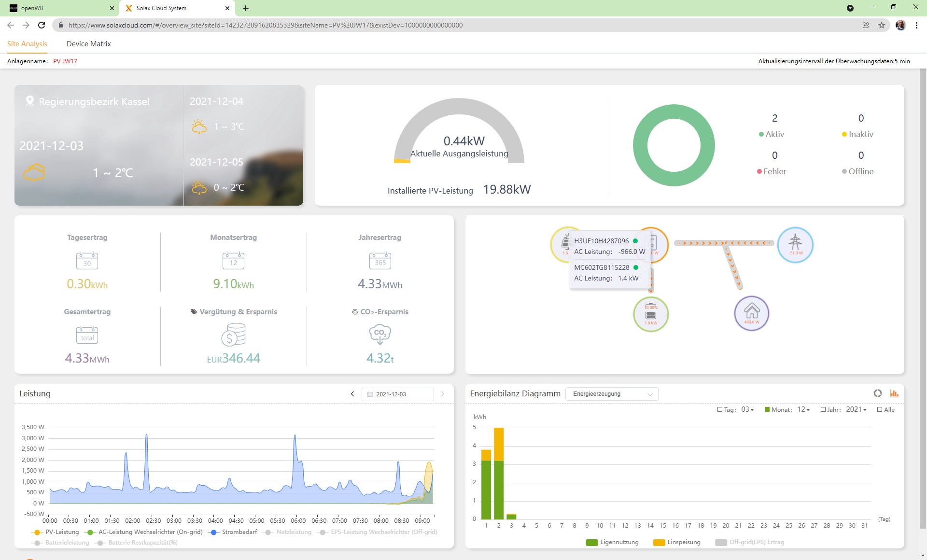Open the year 2021 dropdown

[x=856, y=409]
